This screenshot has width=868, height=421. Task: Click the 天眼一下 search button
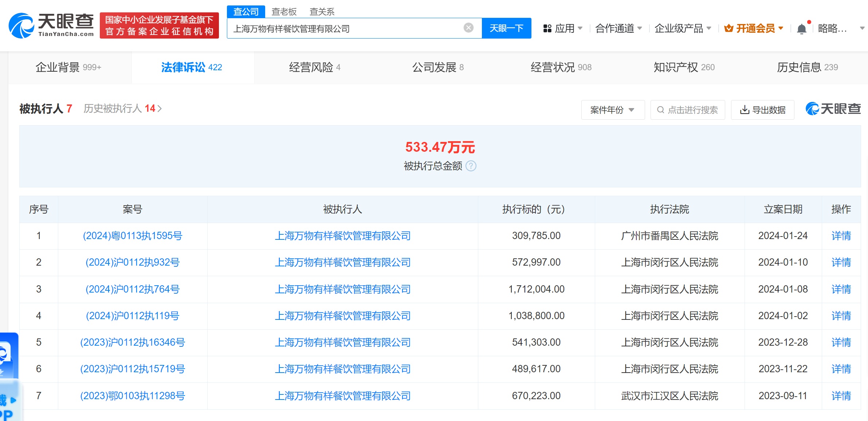[506, 28]
